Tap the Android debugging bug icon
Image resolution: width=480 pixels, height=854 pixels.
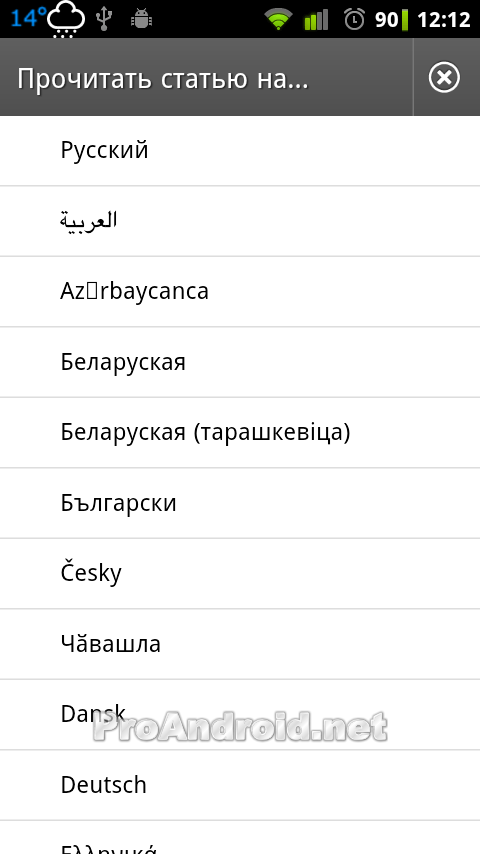[x=141, y=20]
